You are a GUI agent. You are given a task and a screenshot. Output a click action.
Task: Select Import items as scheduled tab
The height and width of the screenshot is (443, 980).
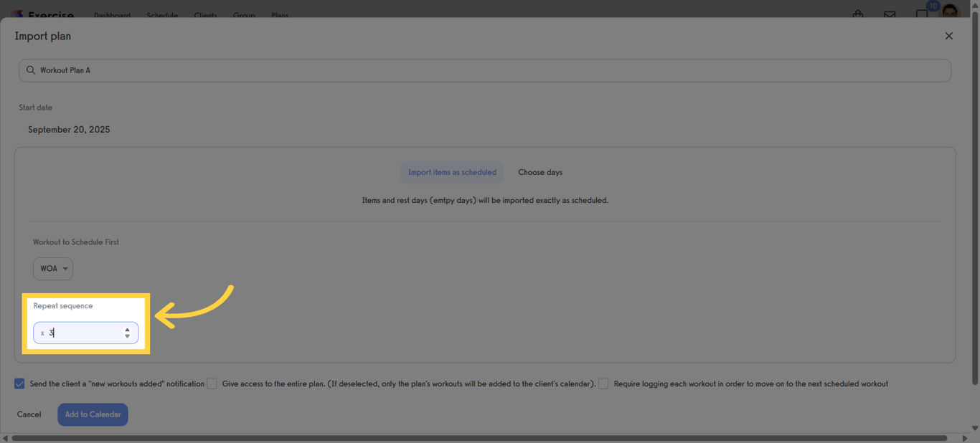click(x=452, y=172)
